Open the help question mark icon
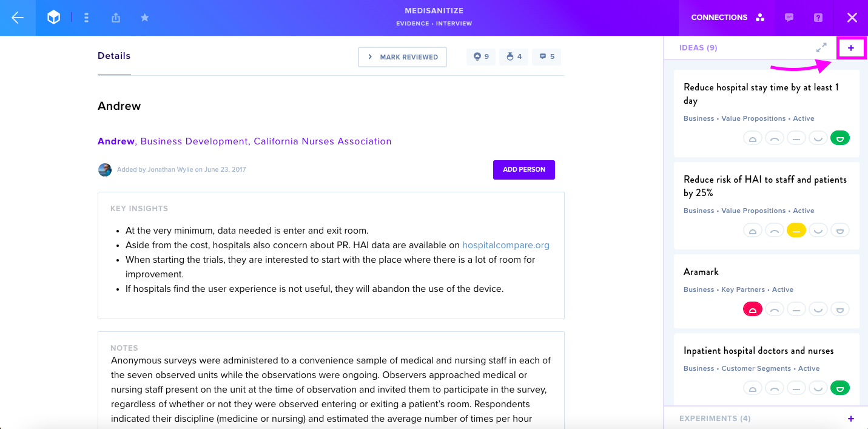The height and width of the screenshot is (429, 868). [x=818, y=18]
